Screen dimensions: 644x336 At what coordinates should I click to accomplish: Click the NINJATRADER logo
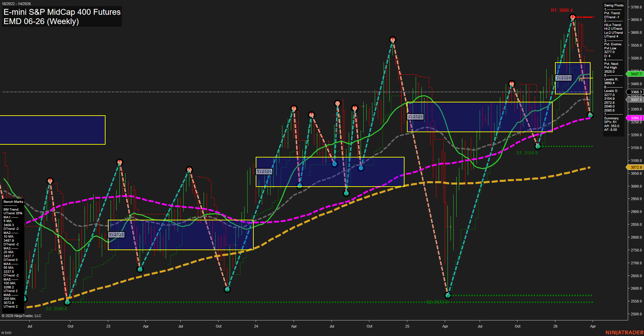click(x=624, y=333)
